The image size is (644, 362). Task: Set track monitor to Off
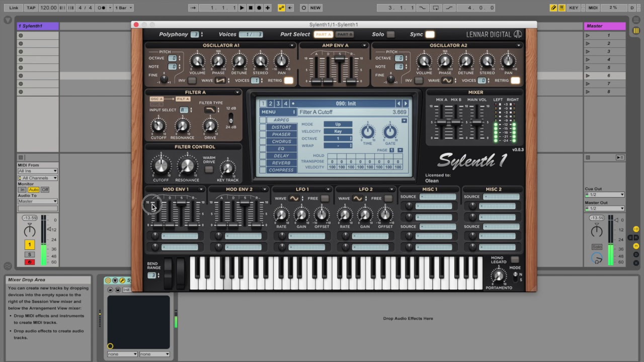click(x=45, y=190)
